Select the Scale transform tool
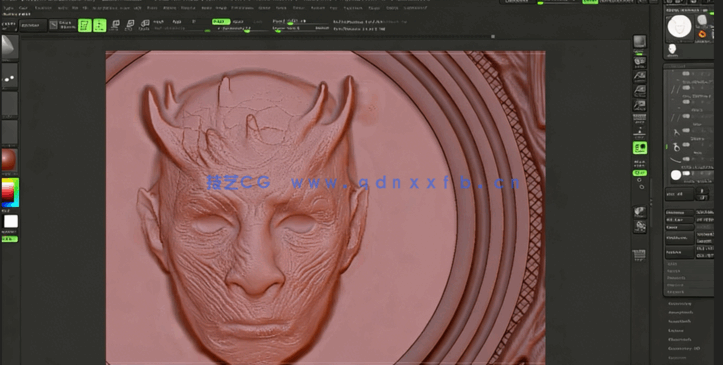The image size is (723, 365). (130, 25)
